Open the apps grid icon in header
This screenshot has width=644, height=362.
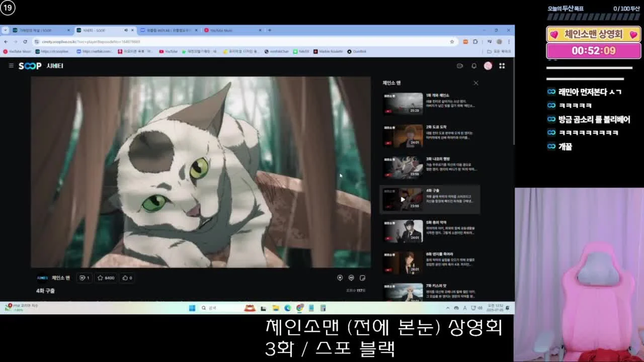pos(502,66)
